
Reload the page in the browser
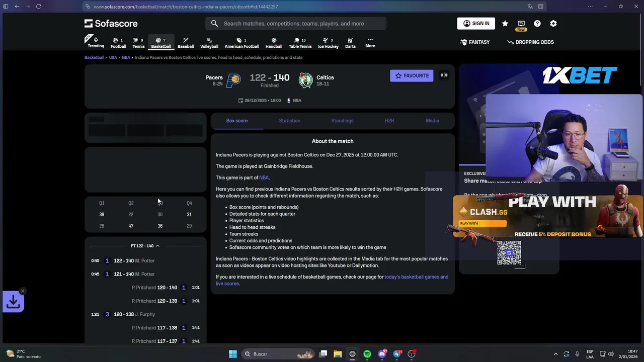point(38,7)
